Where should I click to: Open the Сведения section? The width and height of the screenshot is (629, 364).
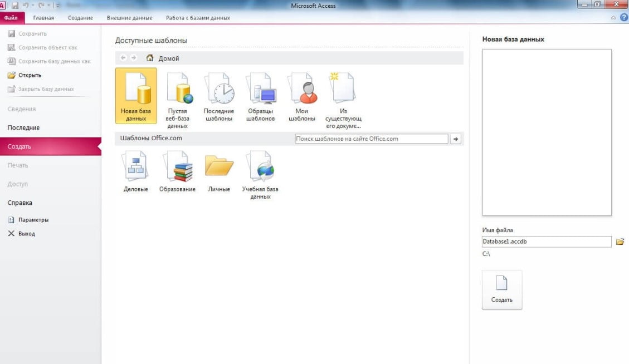pyautogui.click(x=22, y=109)
